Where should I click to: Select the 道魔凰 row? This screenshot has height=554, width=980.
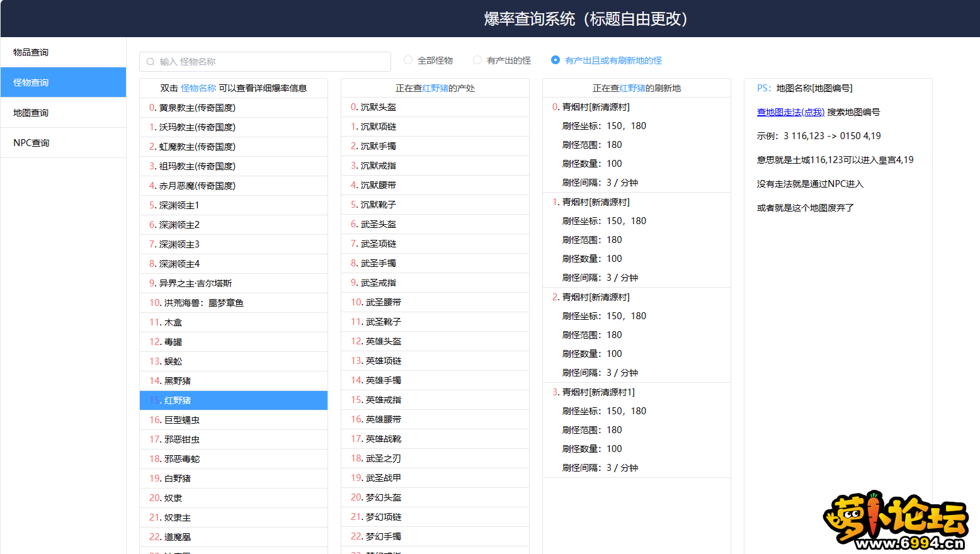234,537
